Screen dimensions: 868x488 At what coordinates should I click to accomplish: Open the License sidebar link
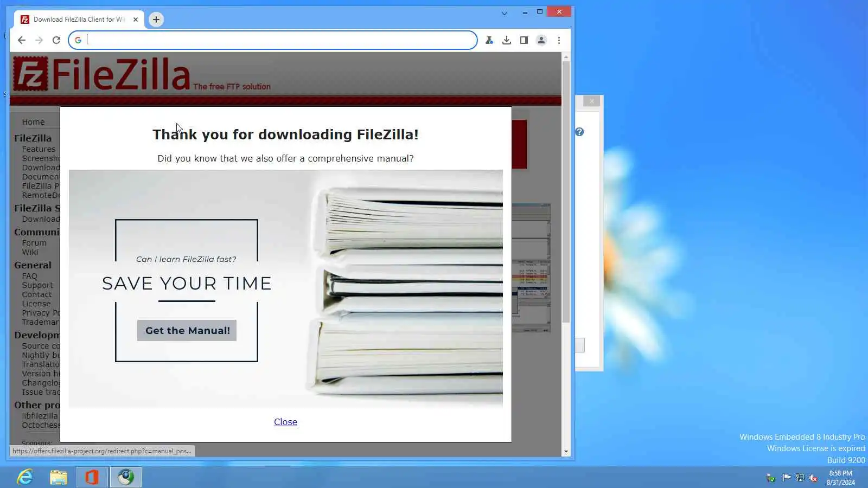(36, 304)
